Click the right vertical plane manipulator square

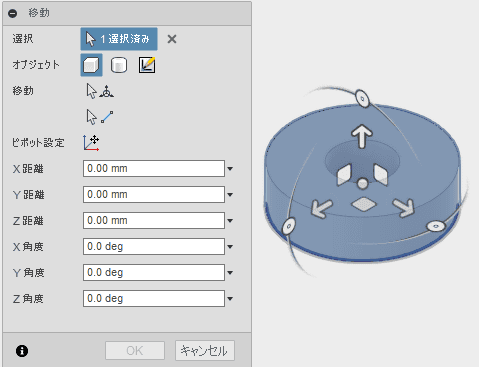pyautogui.click(x=381, y=175)
